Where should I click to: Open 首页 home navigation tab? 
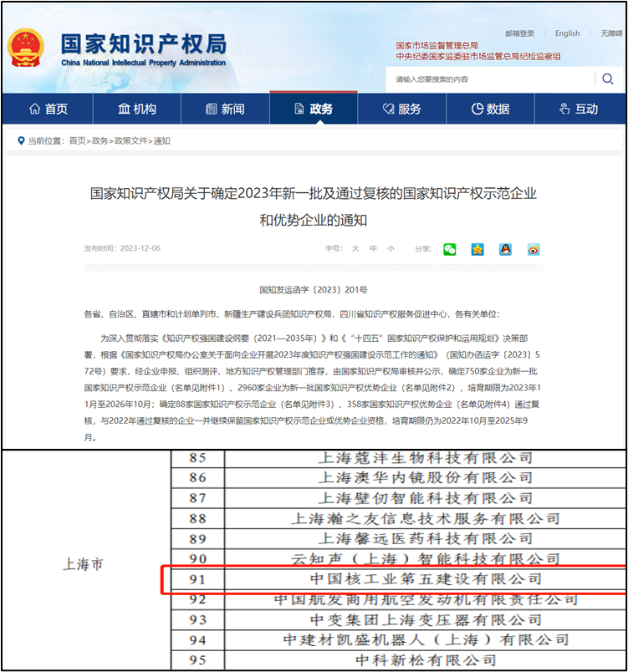click(x=48, y=109)
